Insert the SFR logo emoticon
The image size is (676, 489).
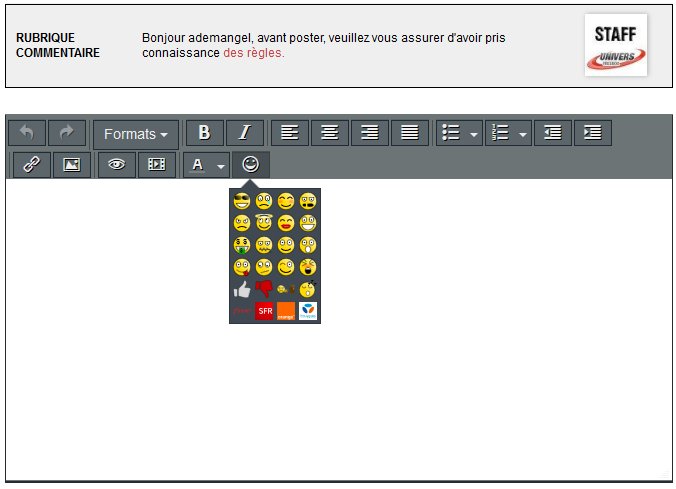pos(264,311)
